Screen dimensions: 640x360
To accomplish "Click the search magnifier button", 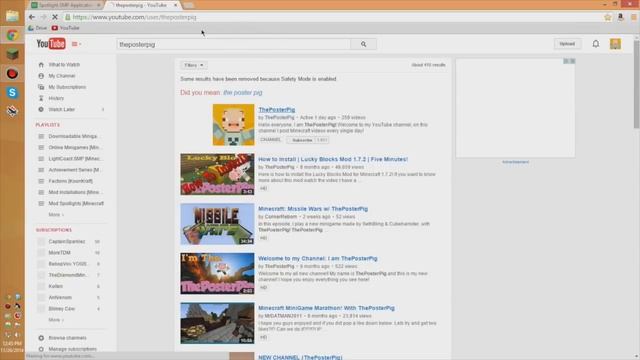I will pyautogui.click(x=363, y=44).
